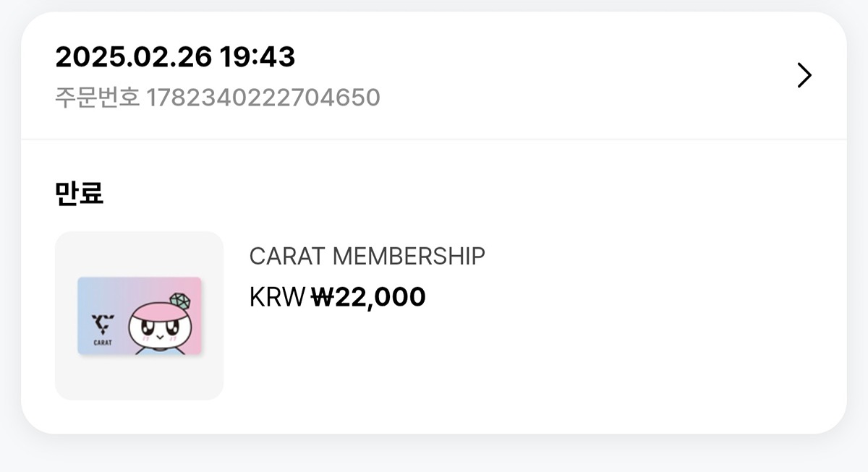Select the order dated 2025.02.26 19:43
868x472 pixels.
[x=176, y=58]
